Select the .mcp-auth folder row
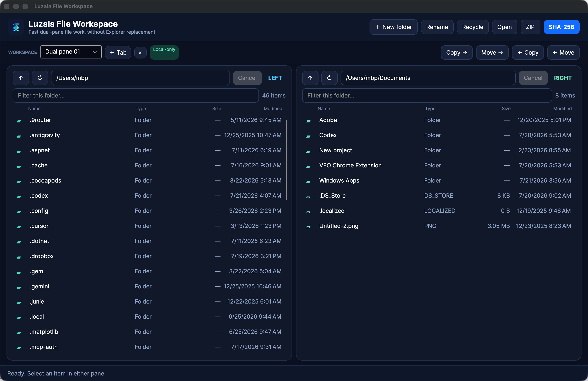The image size is (588, 381). tap(149, 347)
